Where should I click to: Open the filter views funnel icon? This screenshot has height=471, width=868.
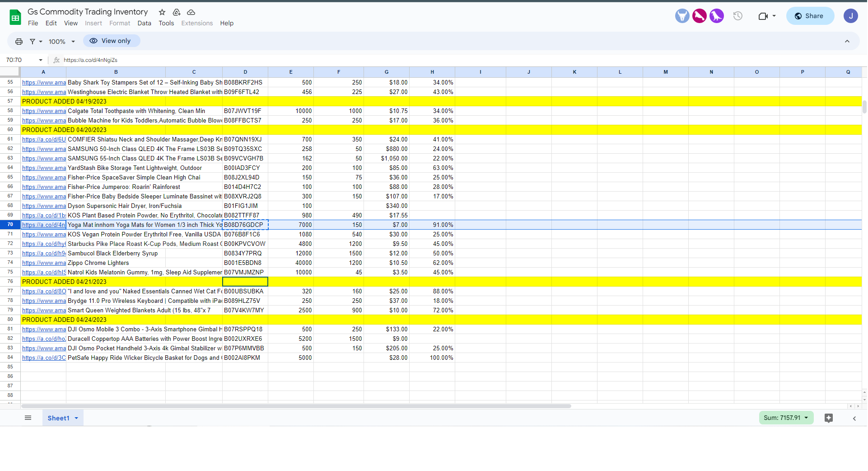33,41
